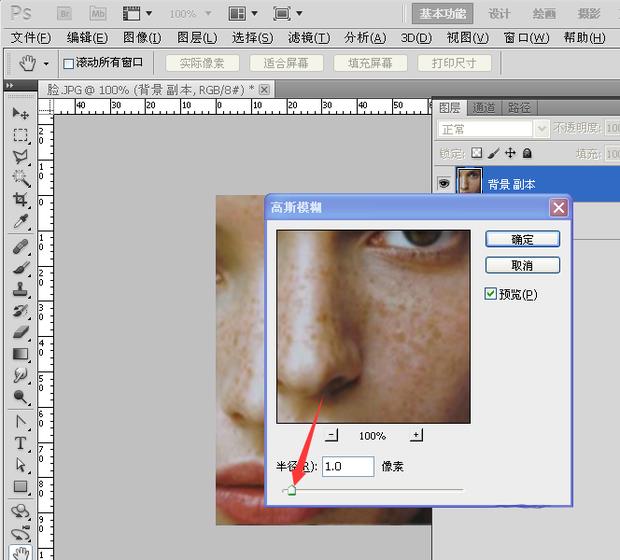Image resolution: width=620 pixels, height=560 pixels.
Task: Hide the 背景 副本 layer eye icon
Action: coord(444,183)
